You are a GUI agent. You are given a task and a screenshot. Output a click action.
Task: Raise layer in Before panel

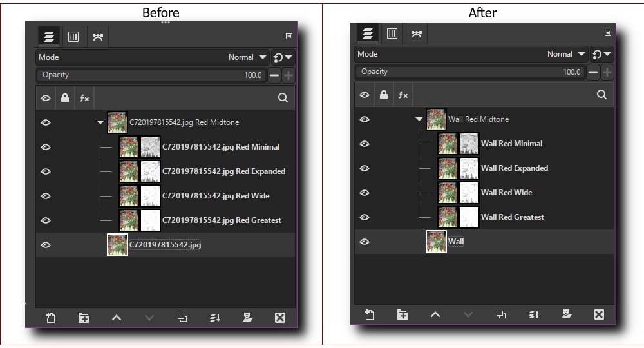116,318
